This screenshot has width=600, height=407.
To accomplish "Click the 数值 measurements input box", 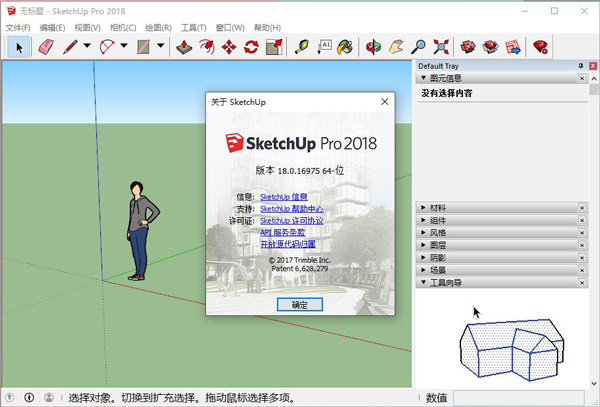I will [x=519, y=398].
